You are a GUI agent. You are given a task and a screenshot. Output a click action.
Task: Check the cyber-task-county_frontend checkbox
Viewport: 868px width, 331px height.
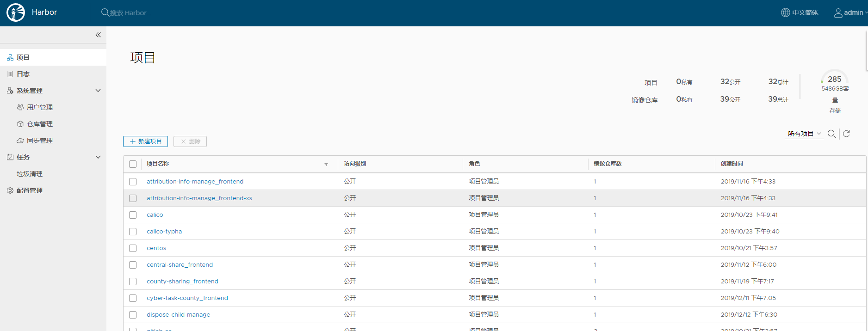pyautogui.click(x=133, y=298)
